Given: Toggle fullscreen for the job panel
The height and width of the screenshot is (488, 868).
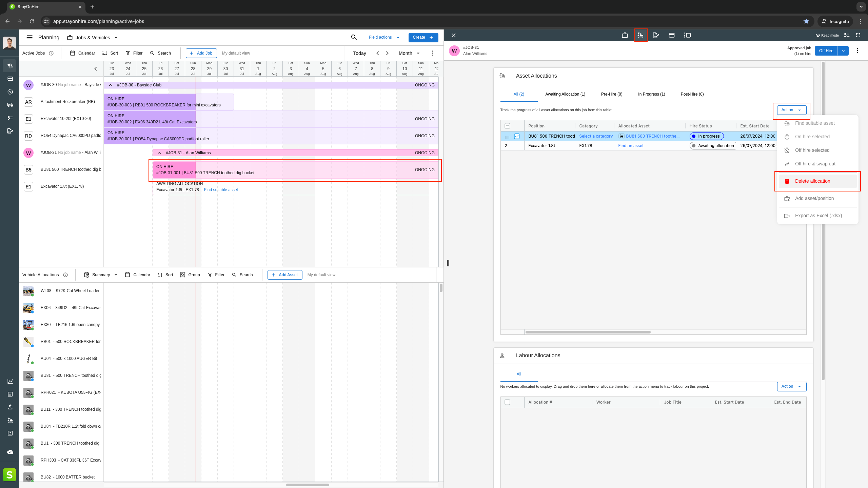Looking at the screenshot, I should 858,35.
